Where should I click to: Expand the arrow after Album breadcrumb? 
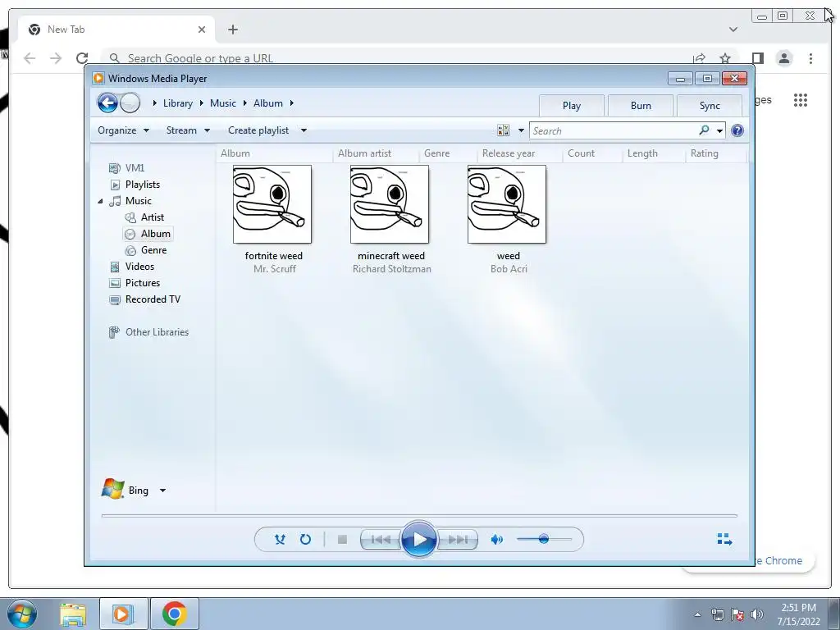point(292,103)
